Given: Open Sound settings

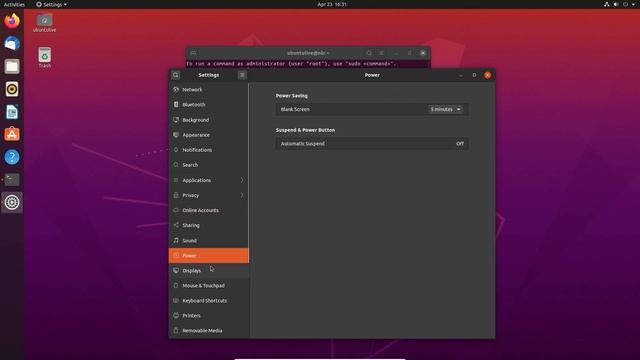Looking at the screenshot, I should [209, 240].
